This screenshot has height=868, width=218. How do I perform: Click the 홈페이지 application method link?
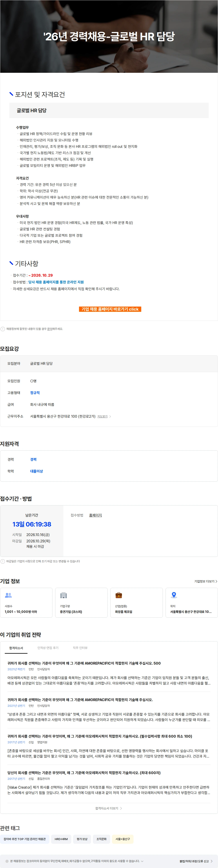pos(96,515)
